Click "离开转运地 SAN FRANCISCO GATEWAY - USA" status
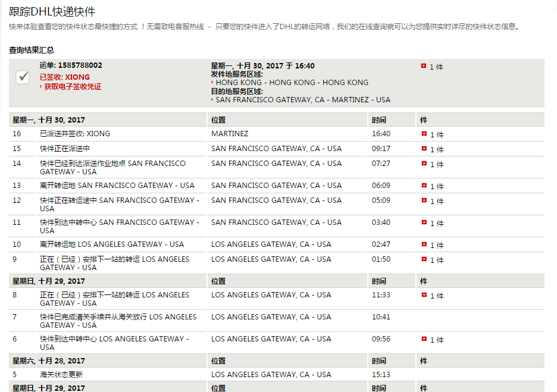Screen dimensions: 557x392 coord(117,186)
